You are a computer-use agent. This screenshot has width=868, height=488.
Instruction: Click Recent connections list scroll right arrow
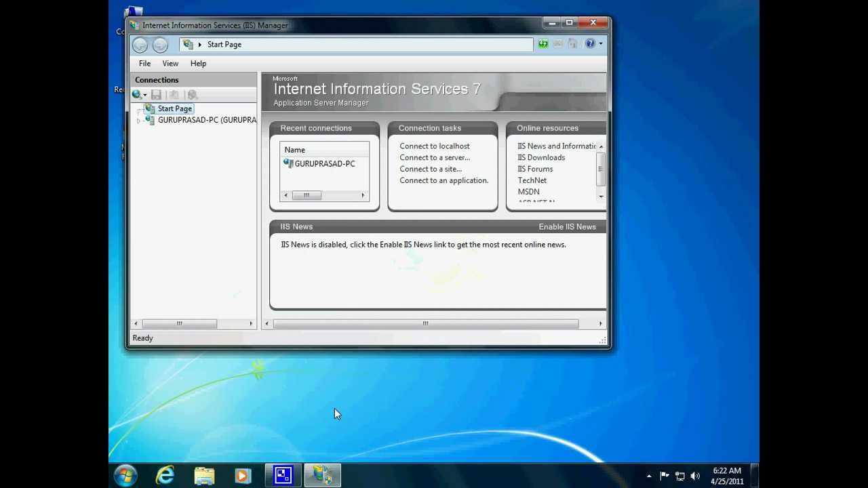tap(363, 195)
